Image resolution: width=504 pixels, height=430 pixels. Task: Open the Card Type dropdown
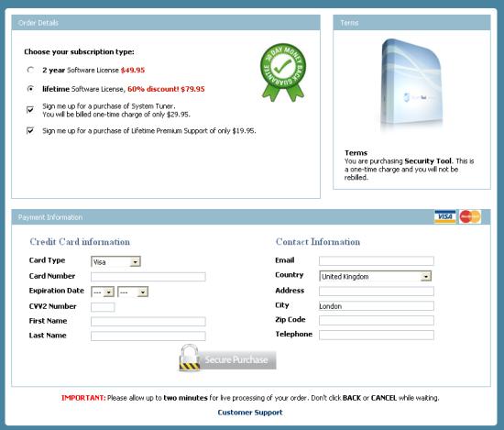pyautogui.click(x=115, y=262)
